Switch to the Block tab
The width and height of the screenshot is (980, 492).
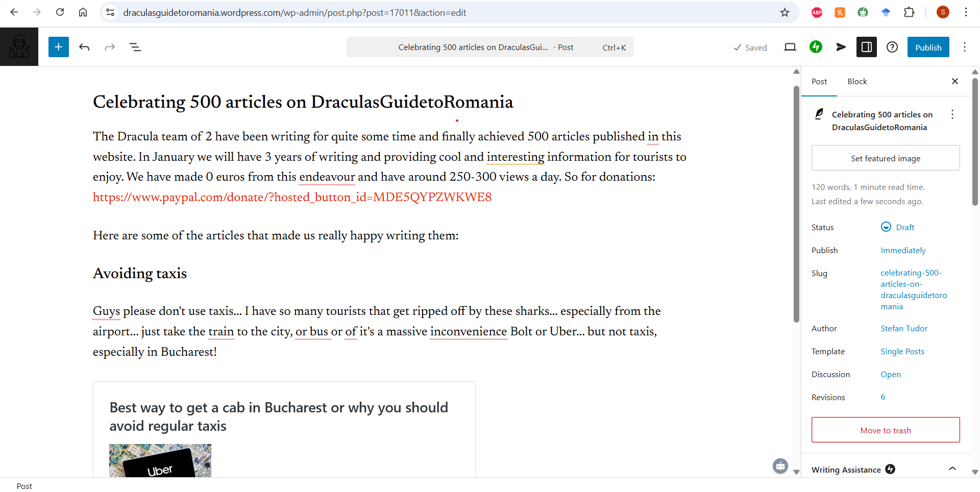point(857,81)
